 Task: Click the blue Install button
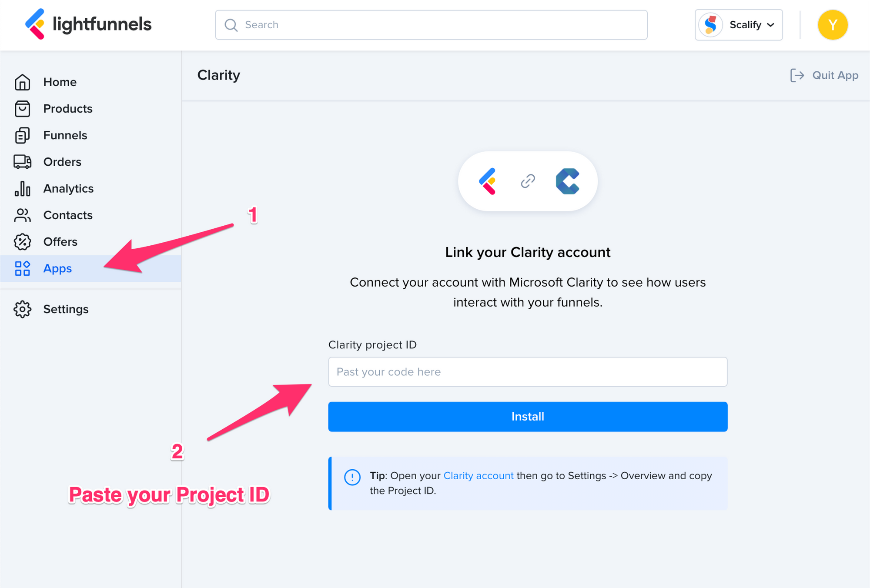(528, 417)
